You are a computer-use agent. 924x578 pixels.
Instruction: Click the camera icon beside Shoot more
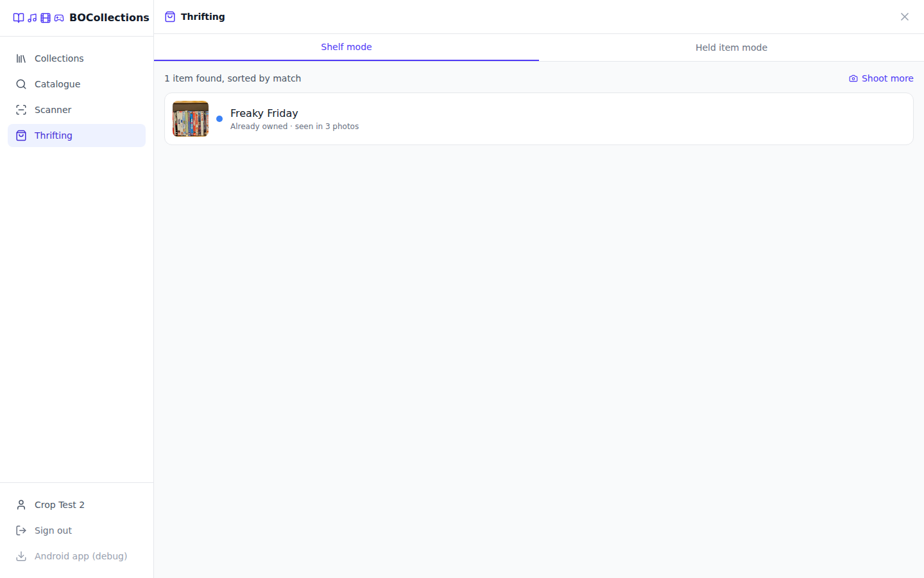click(853, 78)
